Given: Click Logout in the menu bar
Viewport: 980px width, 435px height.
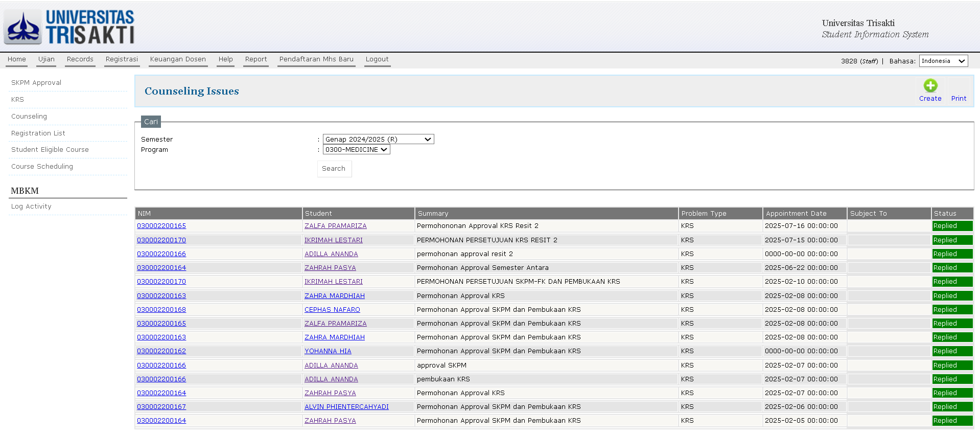Looking at the screenshot, I should point(377,59).
